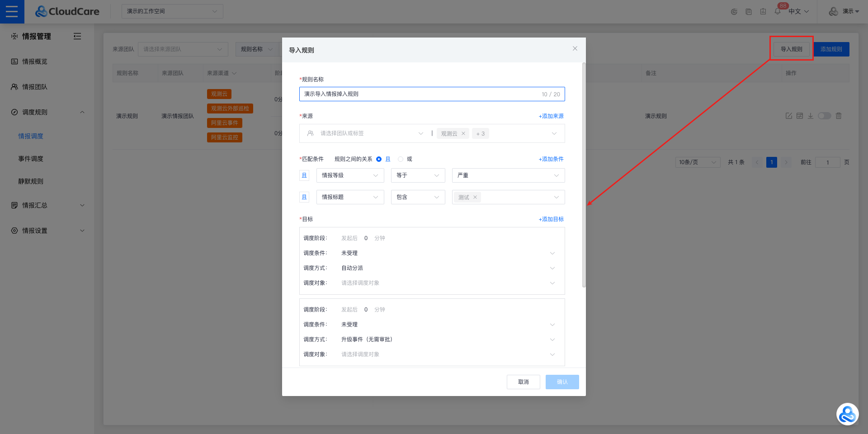The width and height of the screenshot is (868, 434).
Task: Open the 情报等级 condition field dropdown
Action: (350, 175)
